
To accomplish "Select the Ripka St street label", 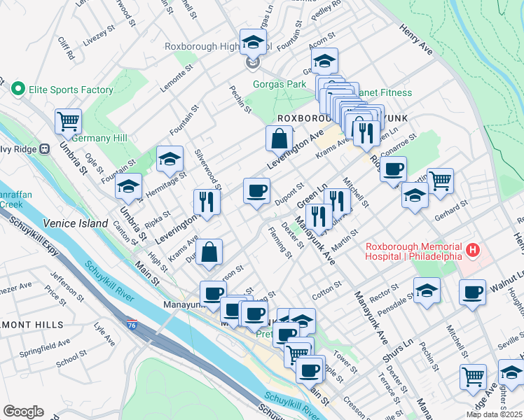I will click(158, 220).
